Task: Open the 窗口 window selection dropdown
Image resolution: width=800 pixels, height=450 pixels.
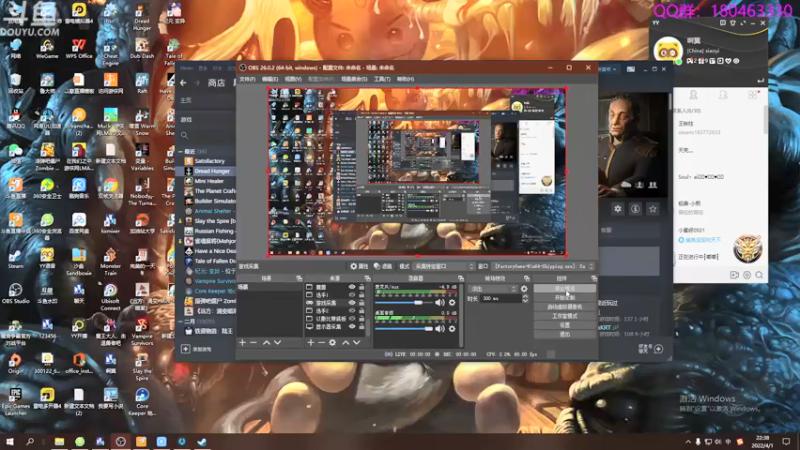Action: [543, 266]
